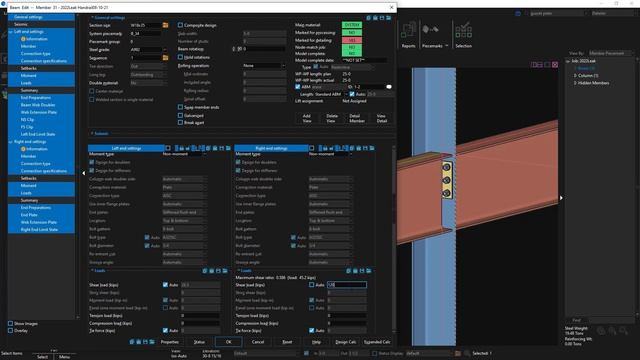
Task: Click the last icon in Left end settings toolbar
Action: click(x=228, y=148)
